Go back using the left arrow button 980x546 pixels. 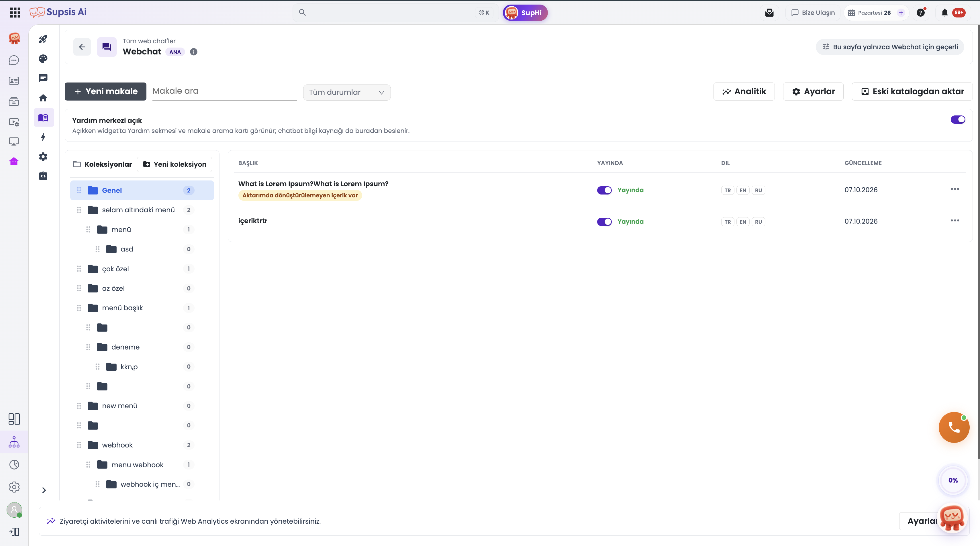[x=82, y=47]
